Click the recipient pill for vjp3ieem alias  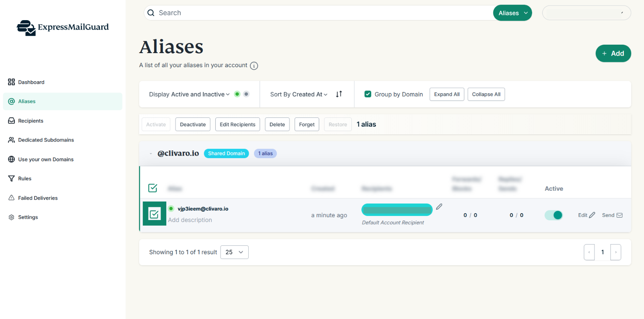(x=397, y=209)
